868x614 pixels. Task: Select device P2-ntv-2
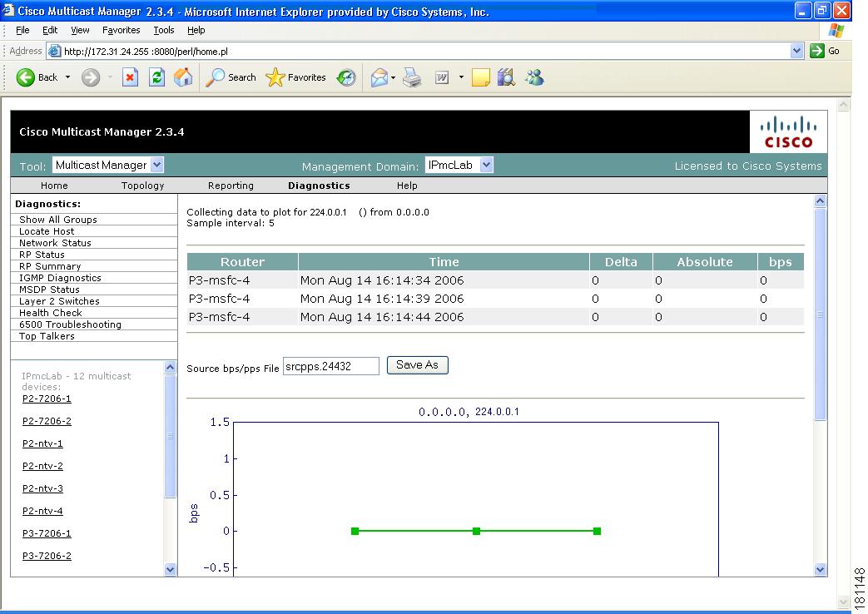[42, 466]
